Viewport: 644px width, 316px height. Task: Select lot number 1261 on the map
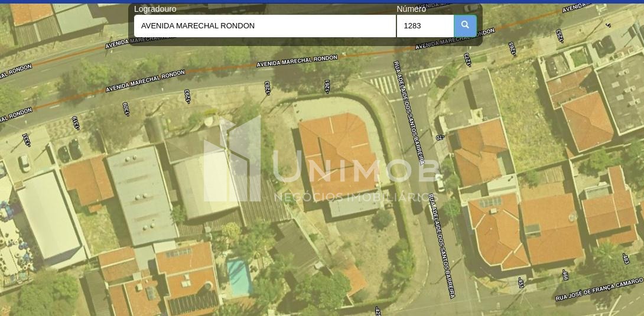tap(327, 86)
